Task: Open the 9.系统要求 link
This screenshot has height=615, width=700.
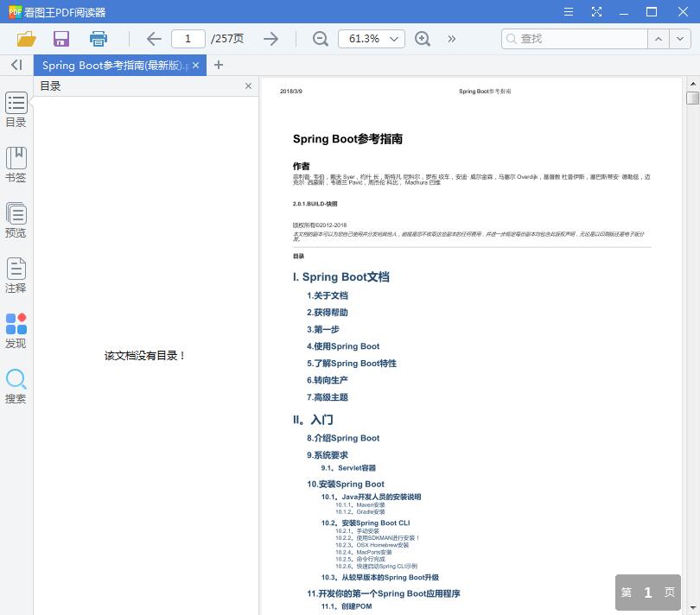Action: point(328,455)
